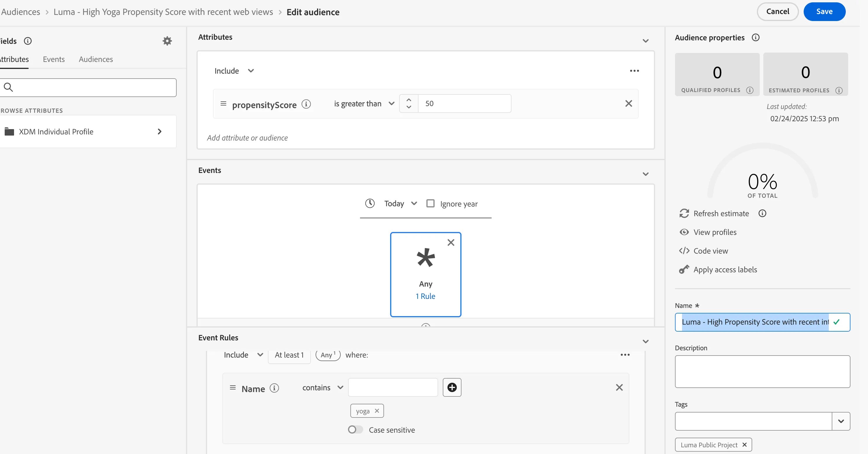Remove the yoga value chip
The height and width of the screenshot is (454, 868).
[377, 411]
